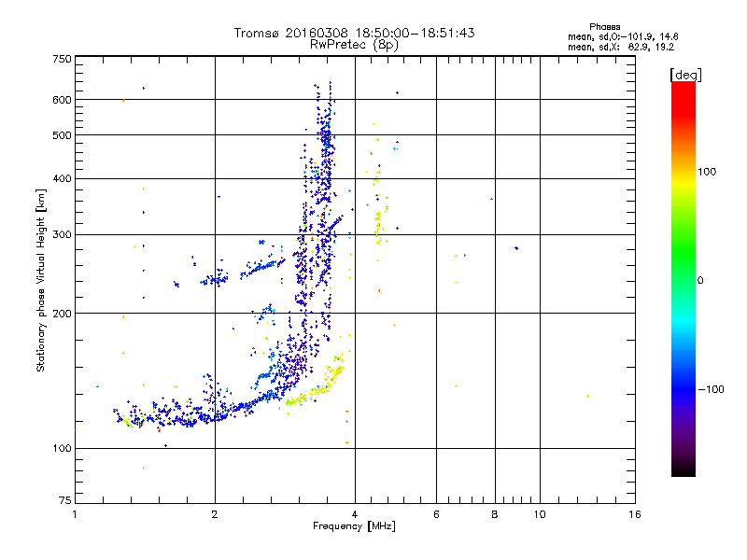Click the 'mean, sd,O:-101.9, 14.8' statistics line

tap(623, 36)
